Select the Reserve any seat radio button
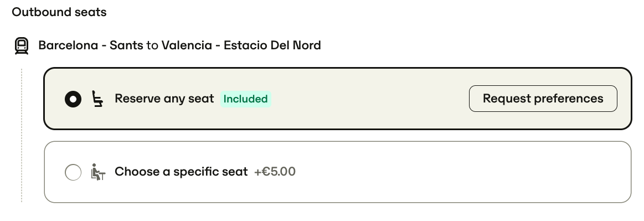The image size is (644, 221). 73,99
